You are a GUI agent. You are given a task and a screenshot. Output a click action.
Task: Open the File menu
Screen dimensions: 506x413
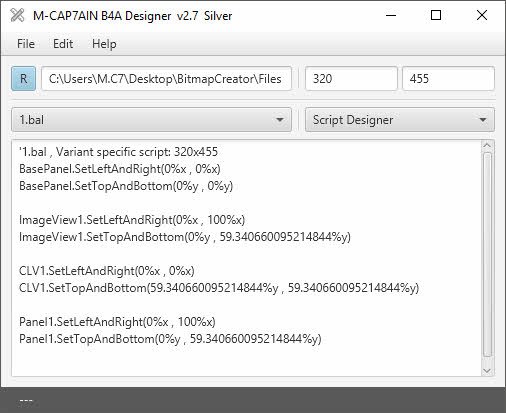pyautogui.click(x=26, y=44)
